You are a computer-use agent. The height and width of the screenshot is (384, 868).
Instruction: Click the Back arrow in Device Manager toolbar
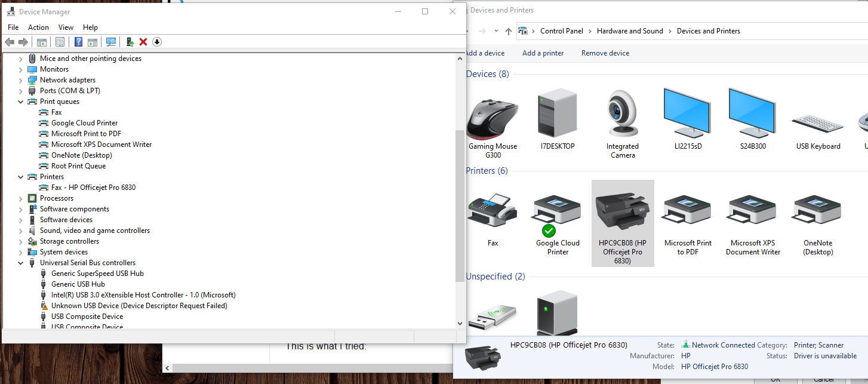(10, 42)
